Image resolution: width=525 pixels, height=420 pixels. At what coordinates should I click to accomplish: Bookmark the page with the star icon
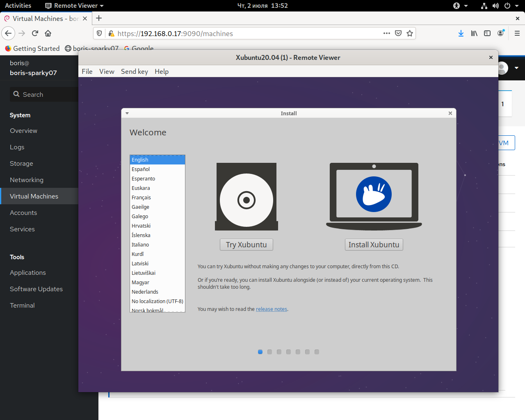point(409,33)
